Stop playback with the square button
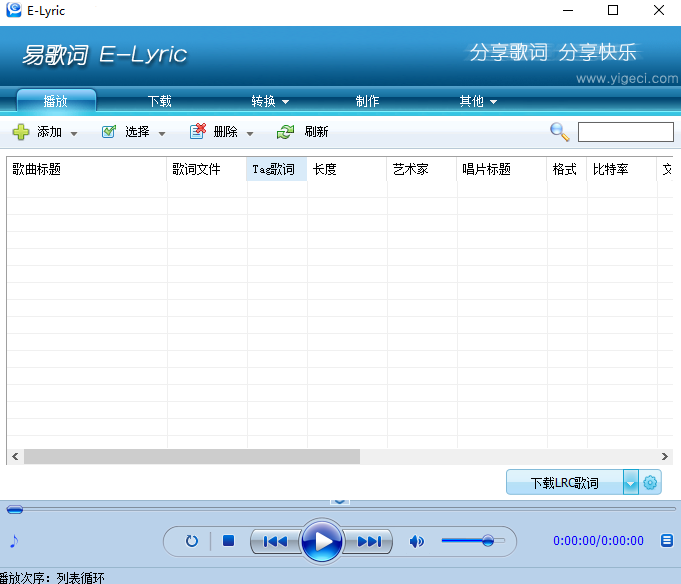681x584 pixels. [228, 541]
